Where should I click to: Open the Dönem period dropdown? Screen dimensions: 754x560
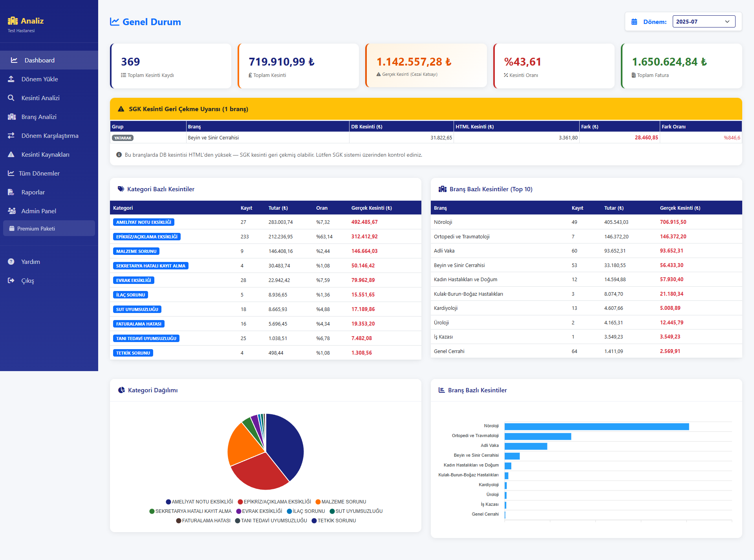(x=703, y=22)
